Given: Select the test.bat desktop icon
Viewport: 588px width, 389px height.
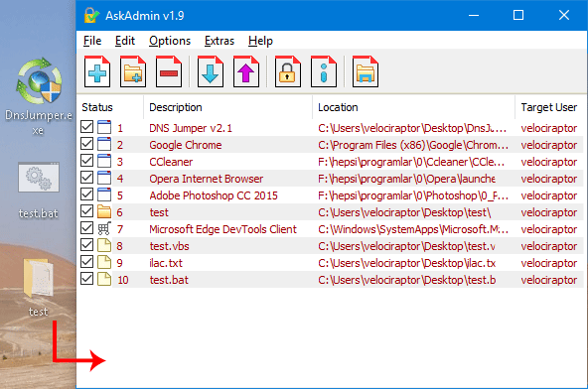Looking at the screenshot, I should (x=39, y=191).
